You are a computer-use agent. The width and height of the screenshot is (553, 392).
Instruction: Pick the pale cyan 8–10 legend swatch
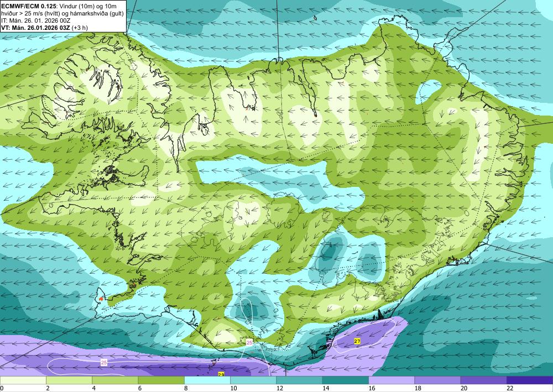(207, 380)
